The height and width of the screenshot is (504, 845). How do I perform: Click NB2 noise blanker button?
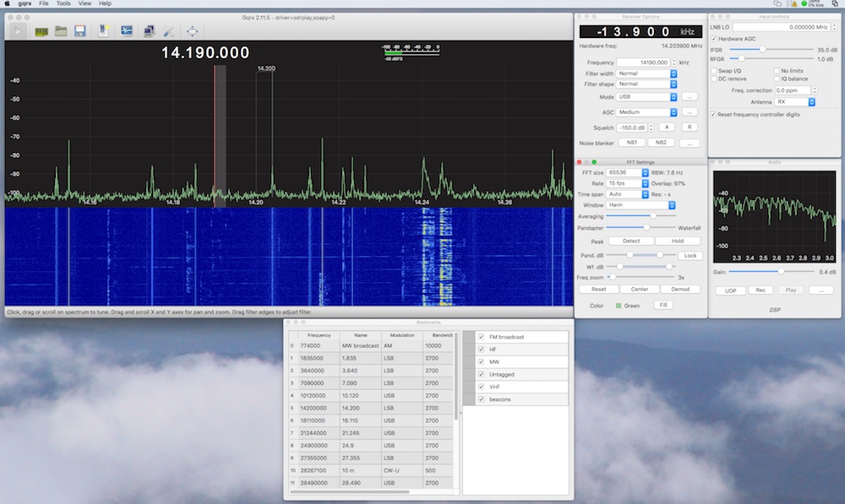click(x=662, y=143)
